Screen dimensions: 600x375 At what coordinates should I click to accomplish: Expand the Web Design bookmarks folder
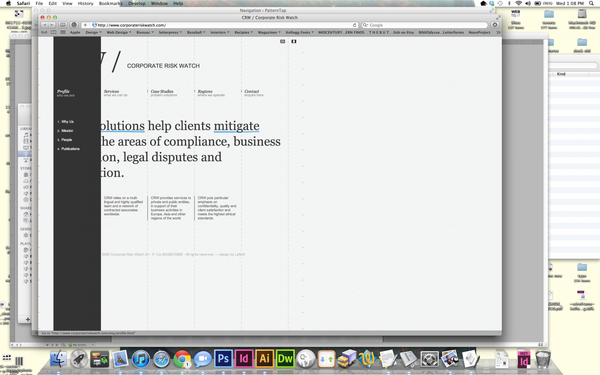click(x=118, y=33)
